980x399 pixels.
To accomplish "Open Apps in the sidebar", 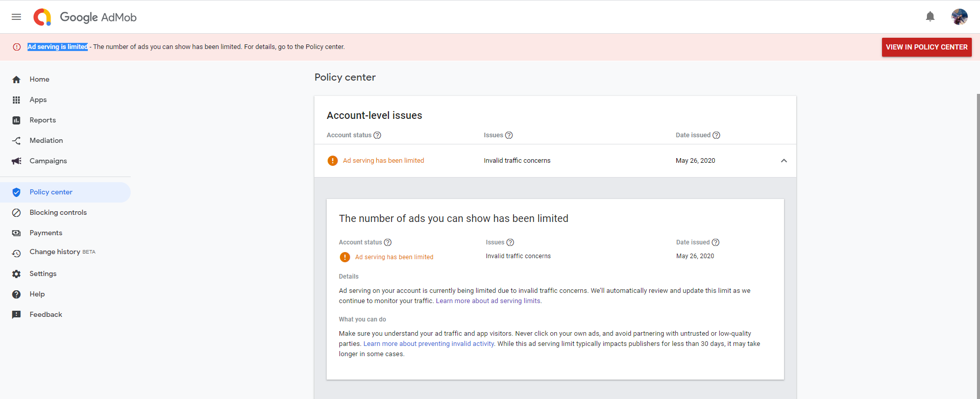I will [65, 100].
